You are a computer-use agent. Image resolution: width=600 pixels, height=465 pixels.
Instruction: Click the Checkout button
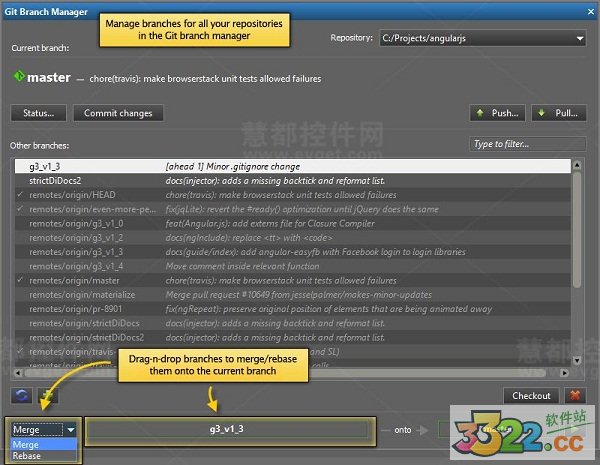531,395
